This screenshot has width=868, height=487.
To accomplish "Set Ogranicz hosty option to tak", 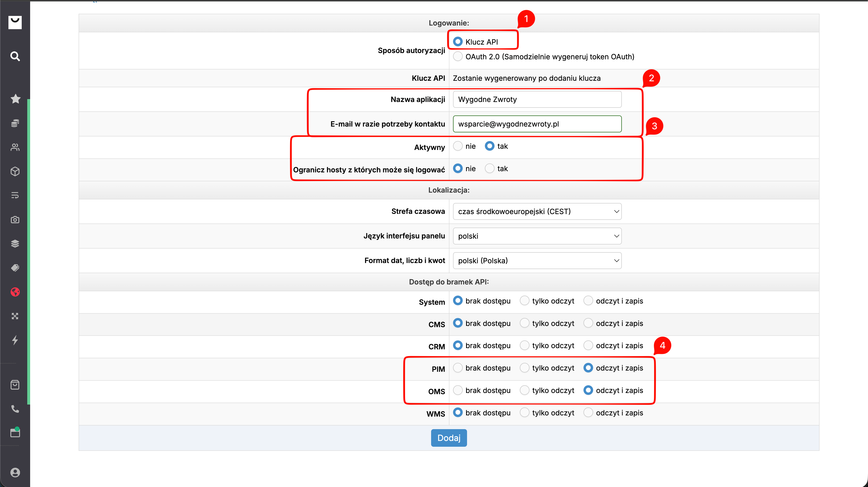I will point(489,168).
